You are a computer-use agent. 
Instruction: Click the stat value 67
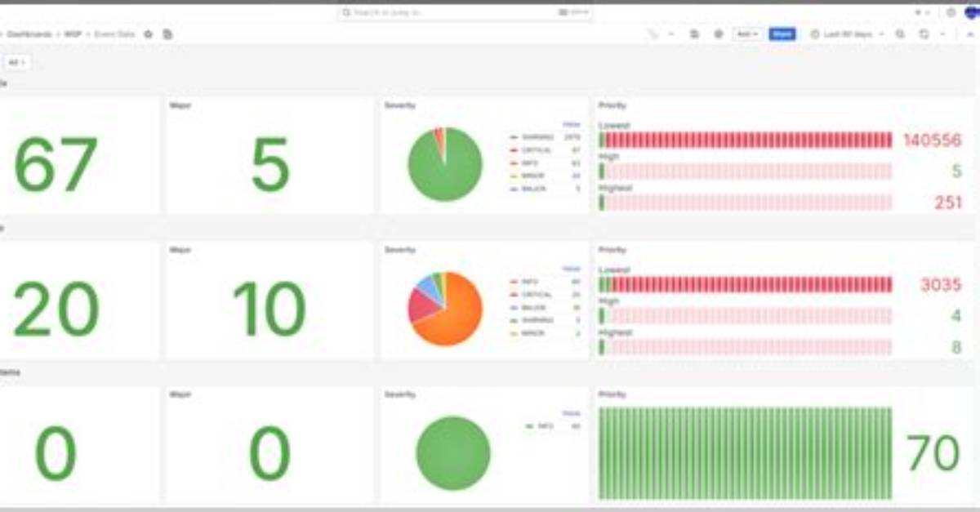pyautogui.click(x=56, y=165)
